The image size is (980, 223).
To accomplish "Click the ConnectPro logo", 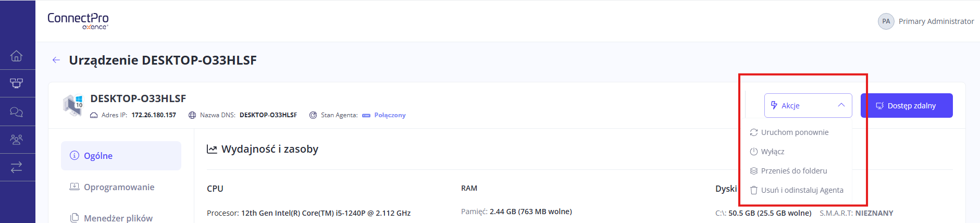I will click(x=78, y=20).
